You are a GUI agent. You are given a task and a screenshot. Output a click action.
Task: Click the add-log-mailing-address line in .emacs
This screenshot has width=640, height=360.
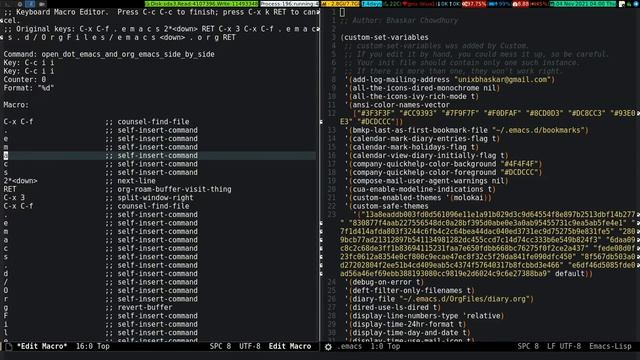[450, 80]
